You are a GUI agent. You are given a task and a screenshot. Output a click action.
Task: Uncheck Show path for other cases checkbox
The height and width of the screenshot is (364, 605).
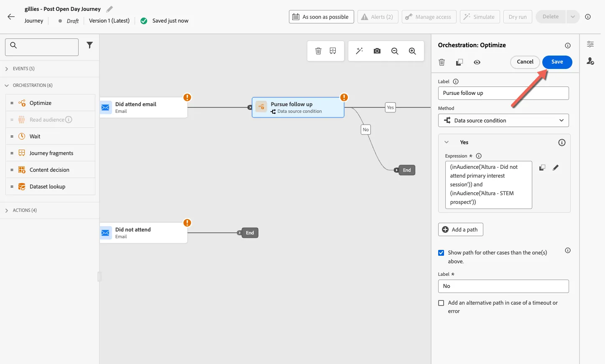tap(441, 253)
